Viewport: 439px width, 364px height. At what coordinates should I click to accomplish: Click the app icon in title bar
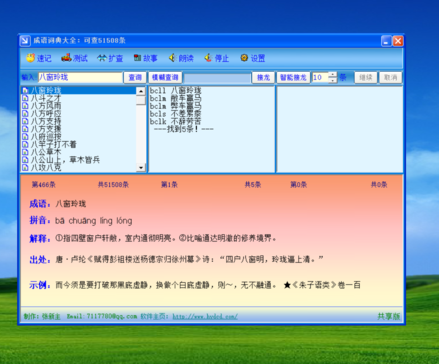pyautogui.click(x=25, y=41)
